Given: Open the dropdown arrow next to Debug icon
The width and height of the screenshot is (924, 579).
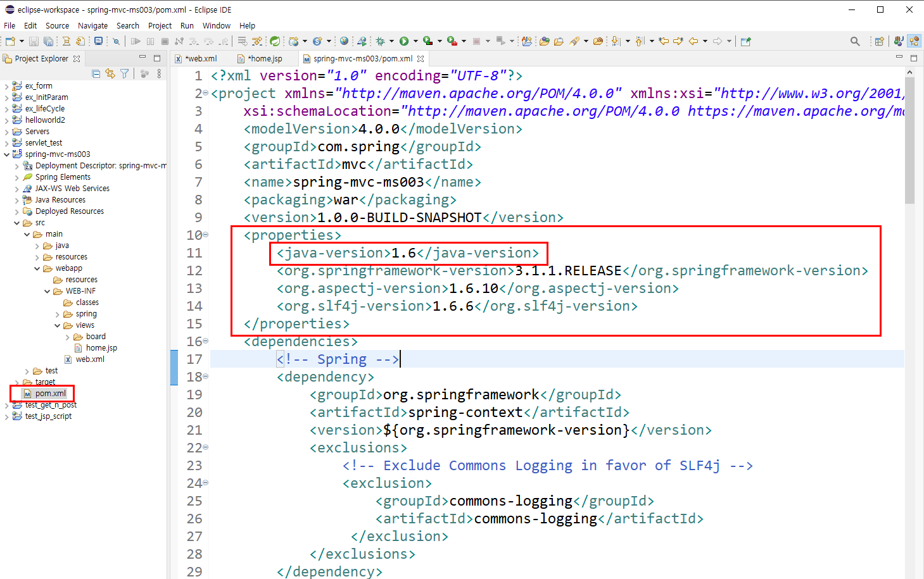Looking at the screenshot, I should [x=391, y=41].
